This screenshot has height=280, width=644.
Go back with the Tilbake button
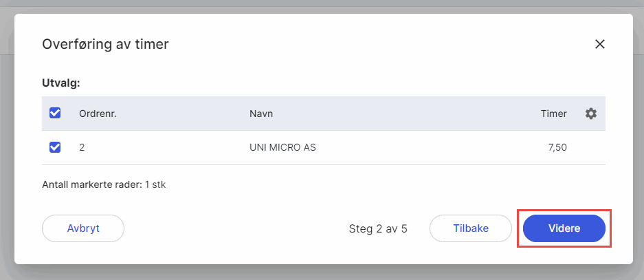[471, 228]
